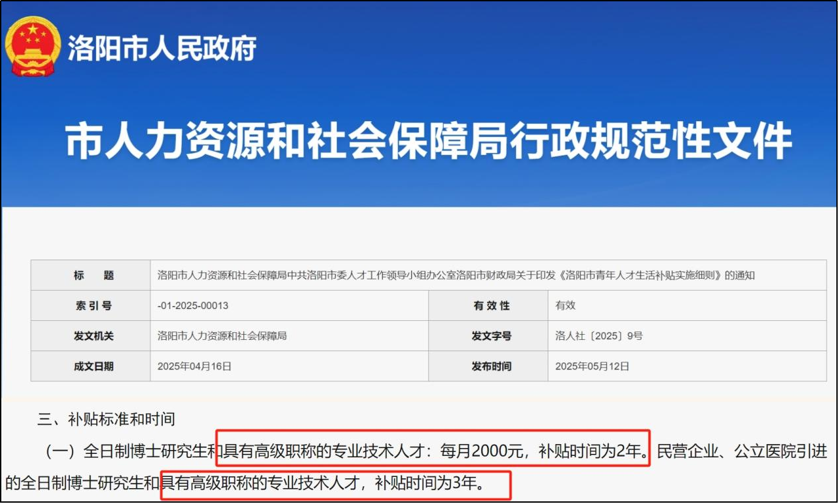Viewport: 839px width, 504px height.
Task: Click the 三、补贴标准和时间 section heading
Action: coord(106,418)
